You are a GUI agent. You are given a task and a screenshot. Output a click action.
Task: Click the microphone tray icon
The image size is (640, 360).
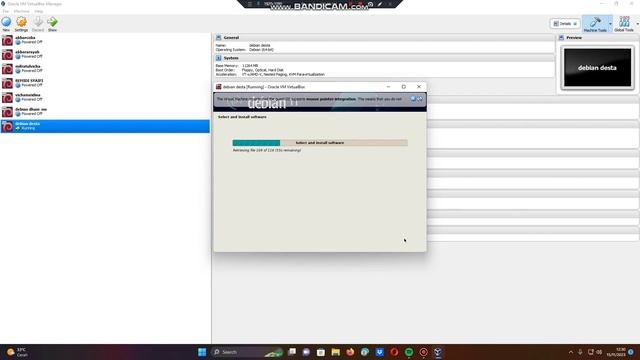580,352
